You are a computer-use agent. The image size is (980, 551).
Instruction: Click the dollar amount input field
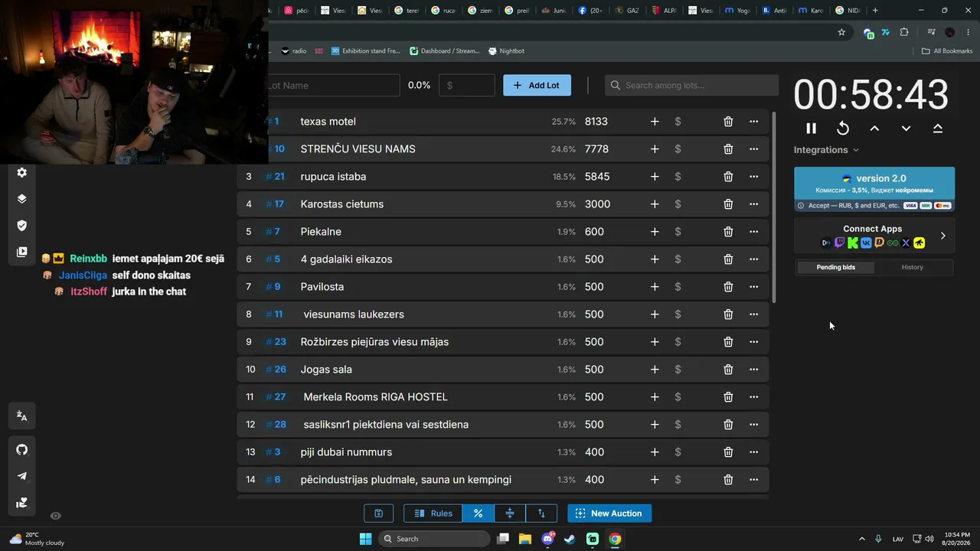point(467,85)
